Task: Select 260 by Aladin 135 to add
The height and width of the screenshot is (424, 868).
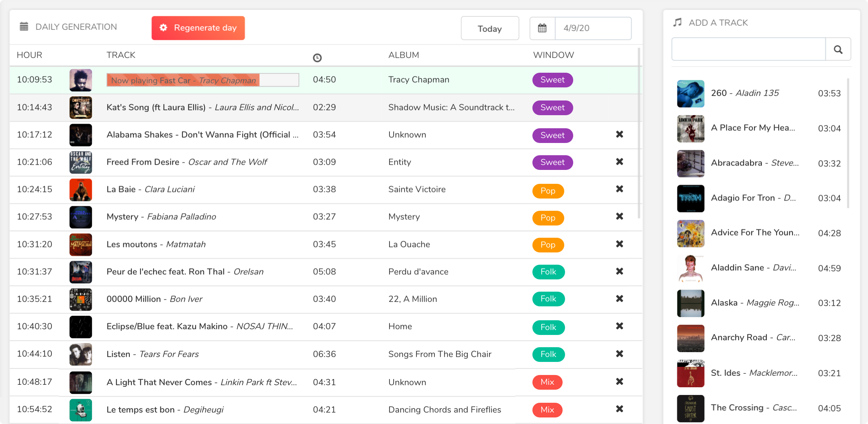Action: coord(759,94)
